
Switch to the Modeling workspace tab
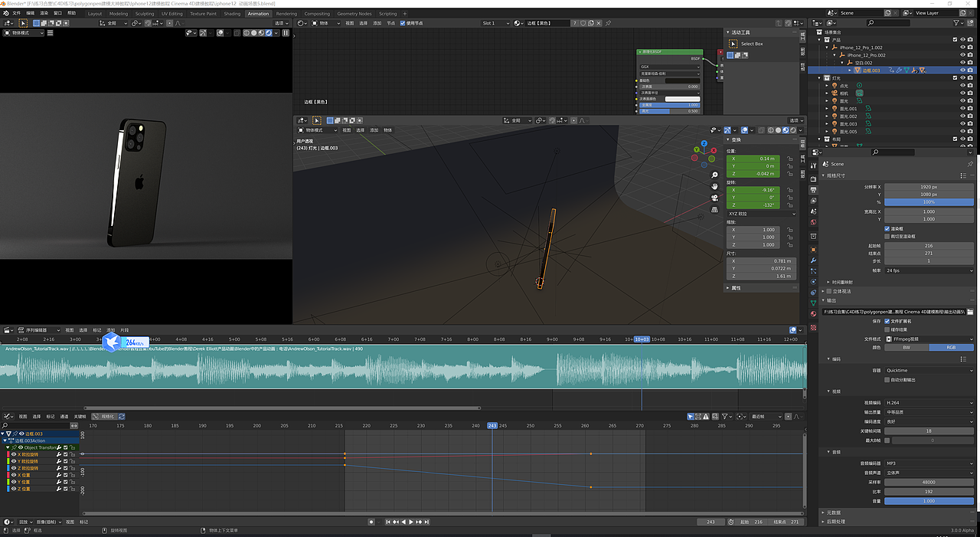(119, 14)
